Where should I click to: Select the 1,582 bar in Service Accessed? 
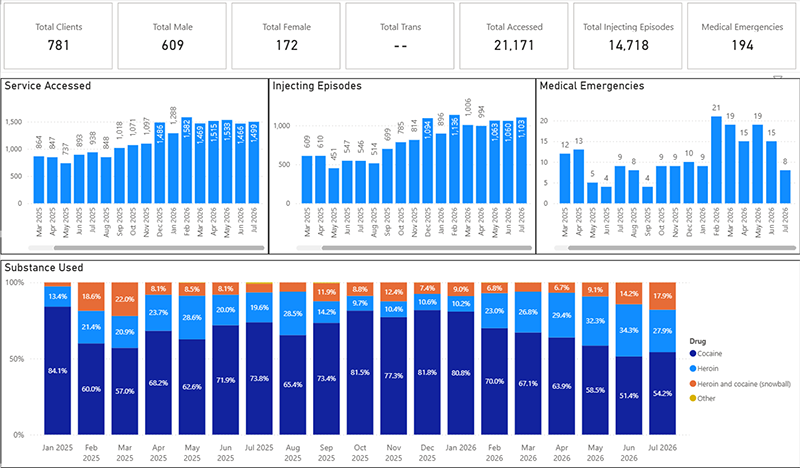pos(187,160)
